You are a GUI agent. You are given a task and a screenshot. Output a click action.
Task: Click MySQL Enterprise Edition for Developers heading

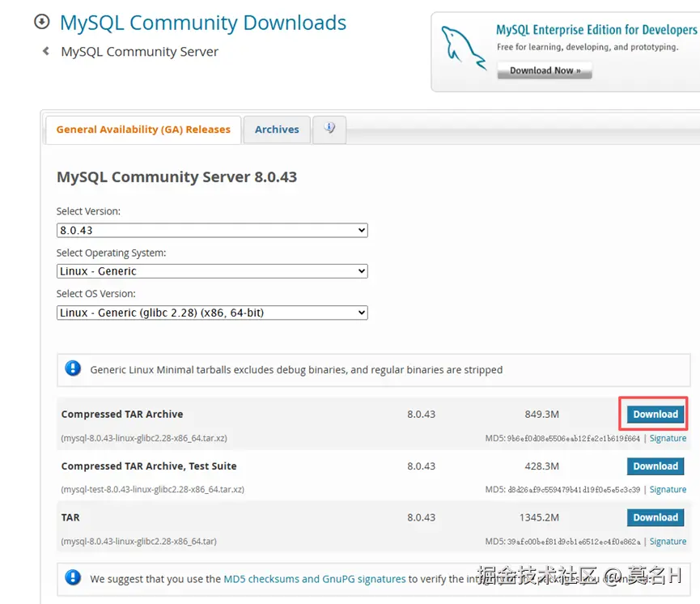tap(596, 29)
